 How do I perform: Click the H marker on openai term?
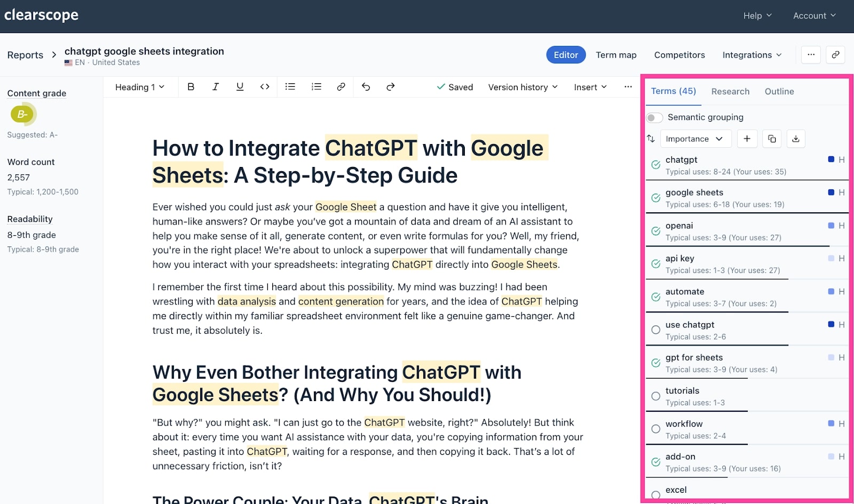point(842,226)
